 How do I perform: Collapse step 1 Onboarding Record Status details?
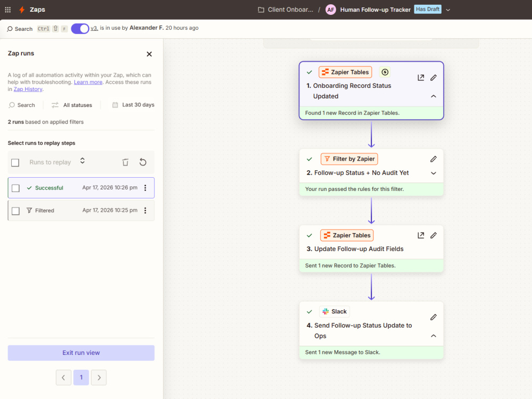(x=433, y=96)
